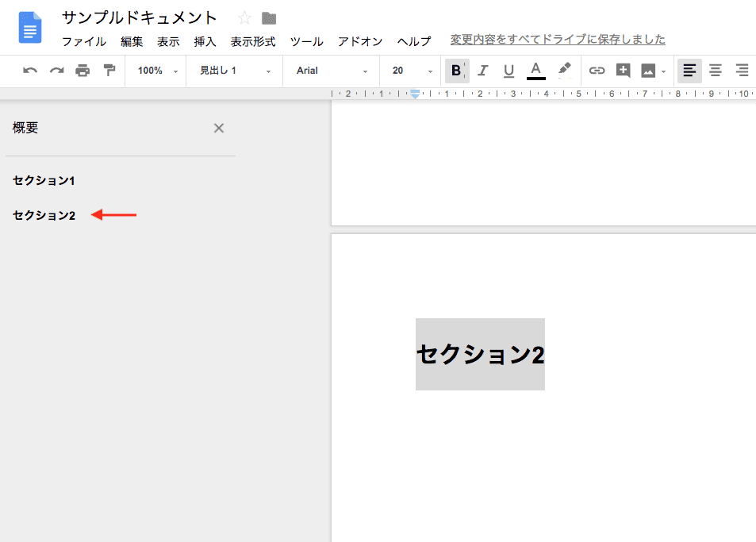Jump to セクション1 in outline
The image size is (756, 542).
(x=44, y=181)
